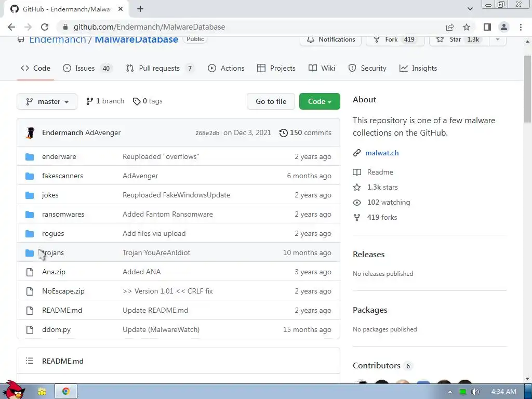Click the site lock icon
This screenshot has width=532, height=399.
65,27
